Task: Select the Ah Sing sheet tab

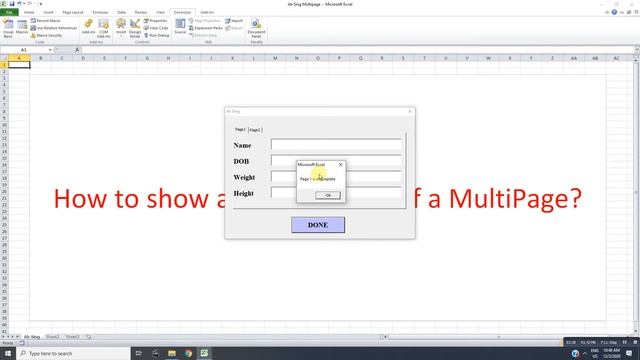Action: click(x=32, y=337)
